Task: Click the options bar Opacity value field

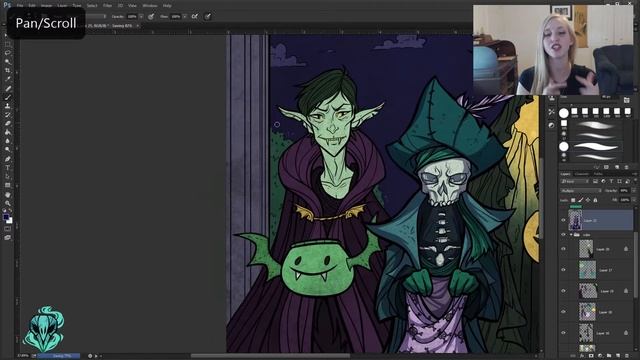Action: pos(132,16)
